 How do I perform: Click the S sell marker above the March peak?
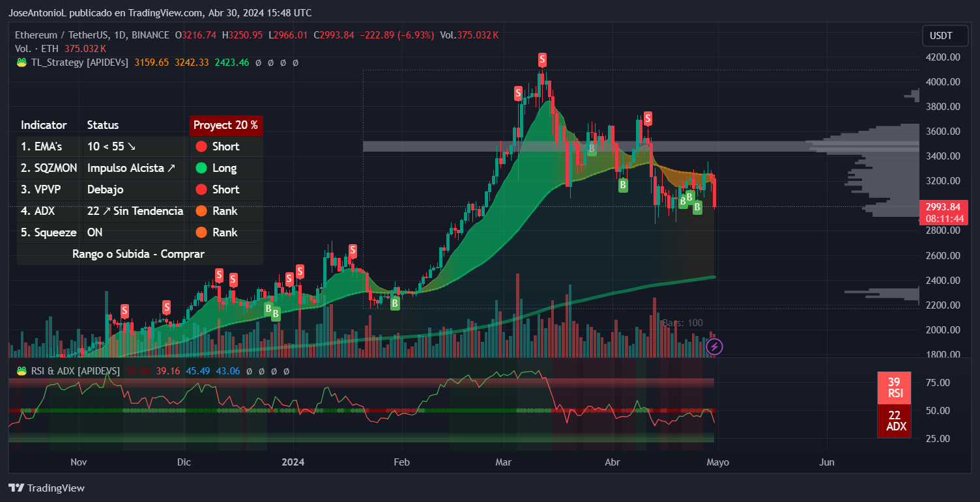[x=542, y=60]
